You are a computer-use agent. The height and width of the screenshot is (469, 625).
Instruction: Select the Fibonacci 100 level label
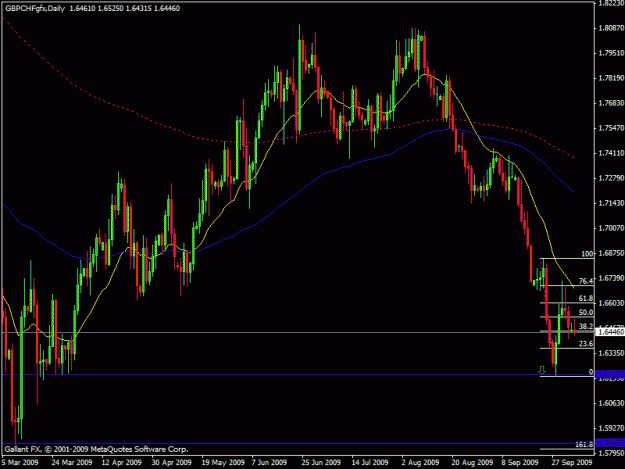pos(587,254)
